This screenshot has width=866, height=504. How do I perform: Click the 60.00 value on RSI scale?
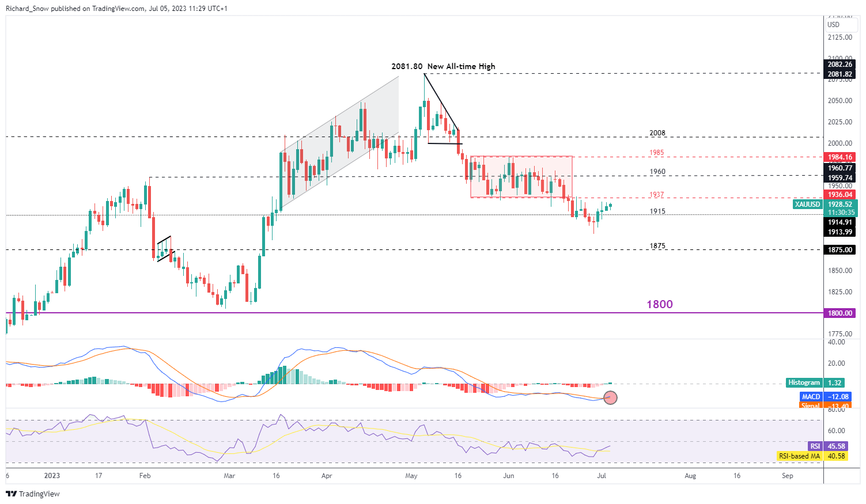coord(837,431)
